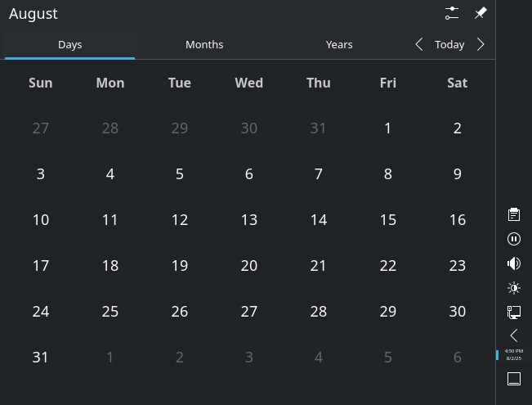This screenshot has height=405, width=532.
Task: Jump to Today in the calendar
Action: click(x=449, y=44)
